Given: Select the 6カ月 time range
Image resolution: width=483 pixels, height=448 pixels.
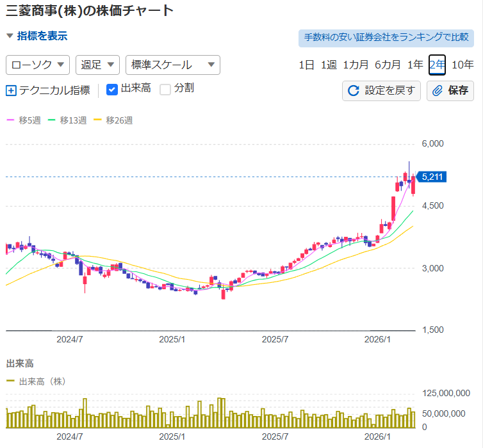Looking at the screenshot, I should point(388,65).
